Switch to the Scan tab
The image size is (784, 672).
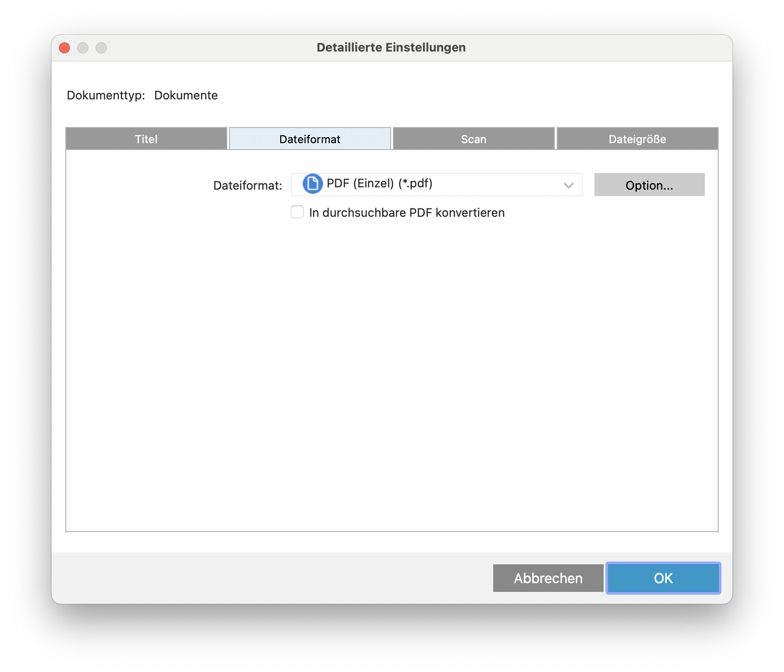coord(473,139)
